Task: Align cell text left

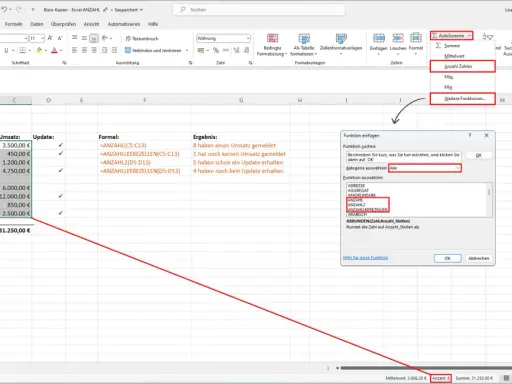Action: pyautogui.click(x=74, y=50)
